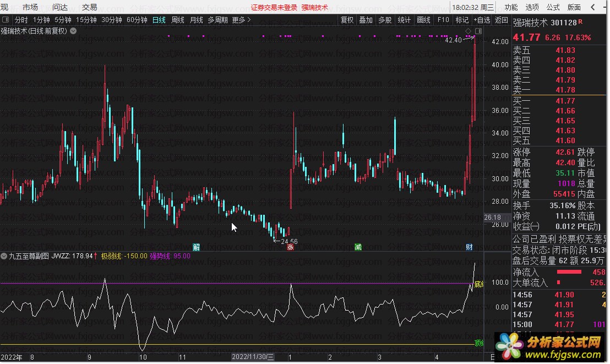Click the diamond icon above the price axis
Image resolution: width=610 pixels, height=364 pixels.
tap(469, 31)
